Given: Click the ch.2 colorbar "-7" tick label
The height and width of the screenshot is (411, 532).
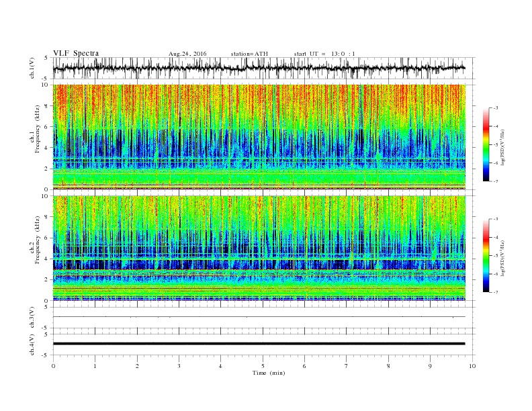Looking at the screenshot, I should point(496,292).
